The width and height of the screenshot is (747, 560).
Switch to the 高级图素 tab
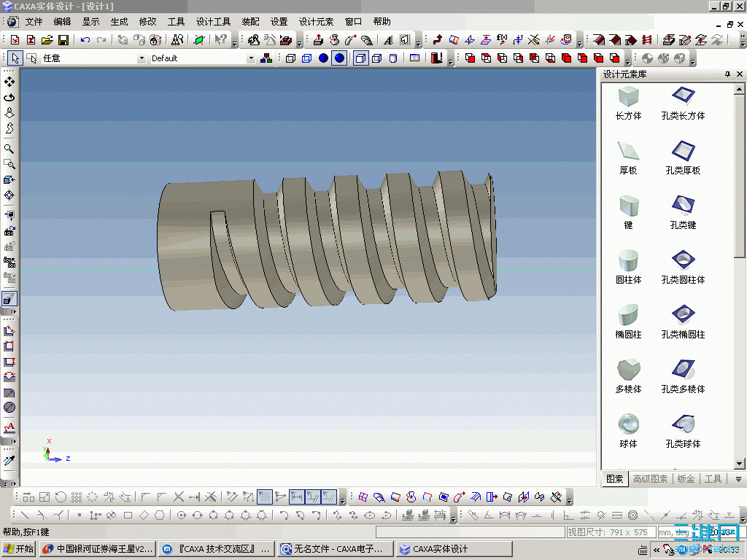tap(650, 479)
